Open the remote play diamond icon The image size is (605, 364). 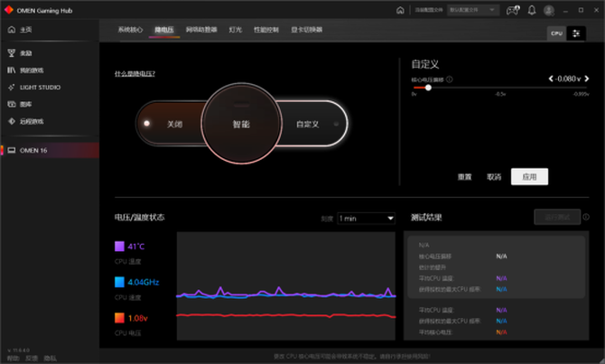pyautogui.click(x=12, y=121)
